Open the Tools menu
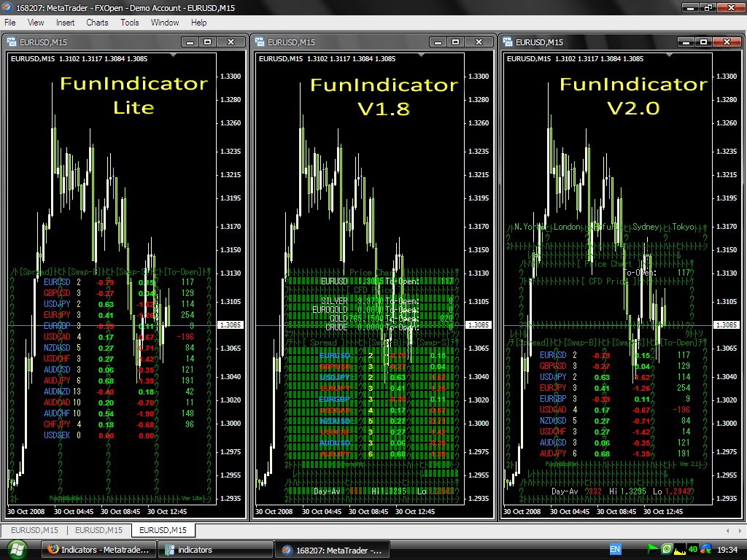Viewport: 747px width, 560px height. click(130, 23)
